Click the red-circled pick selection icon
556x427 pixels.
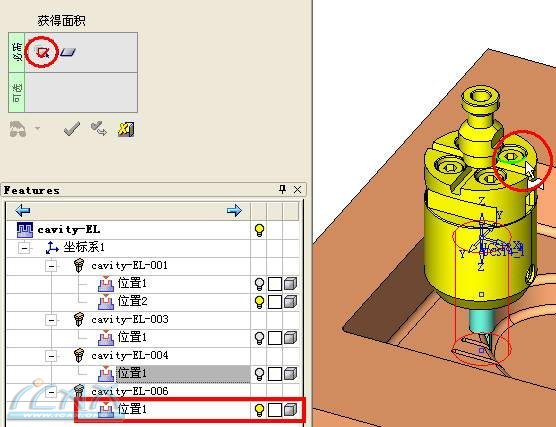43,53
